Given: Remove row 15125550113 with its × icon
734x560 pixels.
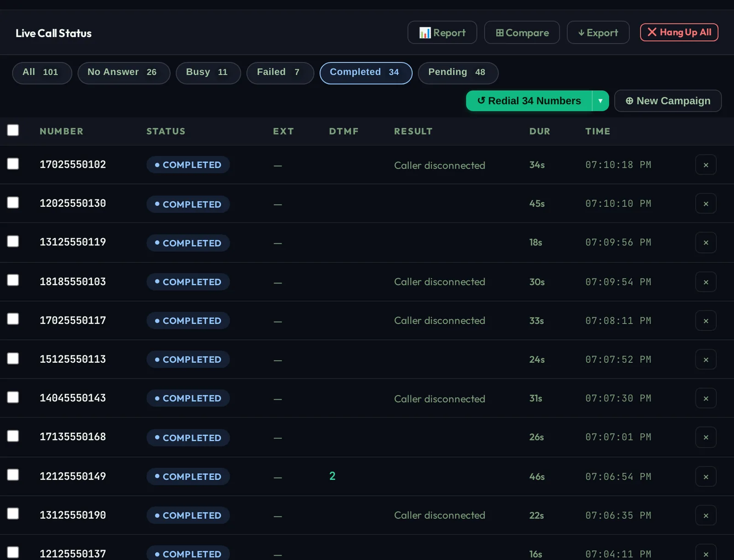Looking at the screenshot, I should click(x=706, y=360).
